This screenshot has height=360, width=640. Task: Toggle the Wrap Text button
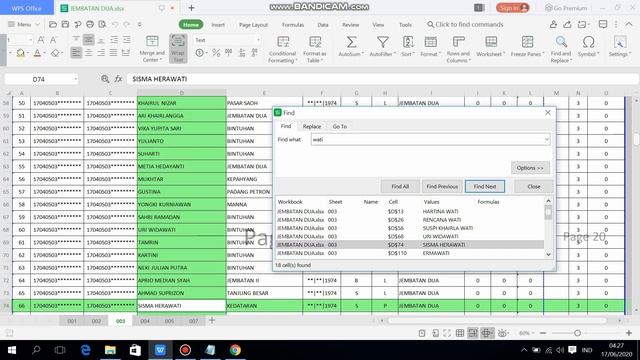tap(178, 48)
